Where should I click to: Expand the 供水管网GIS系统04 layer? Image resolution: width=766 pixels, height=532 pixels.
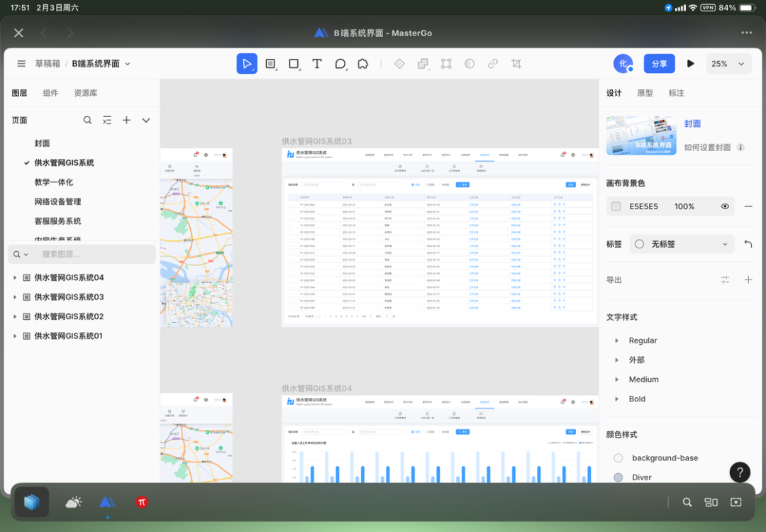[x=15, y=277]
